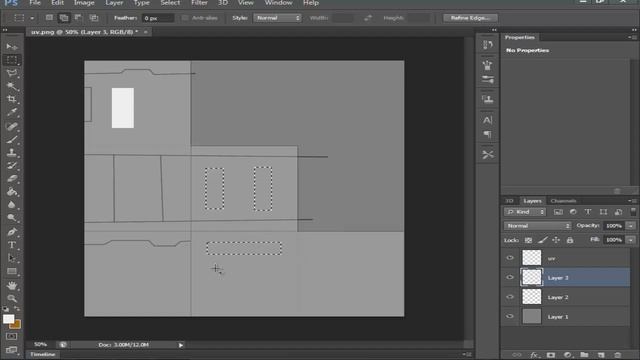
Task: Open the marquee tool preset picker arrow
Action: coord(32,18)
